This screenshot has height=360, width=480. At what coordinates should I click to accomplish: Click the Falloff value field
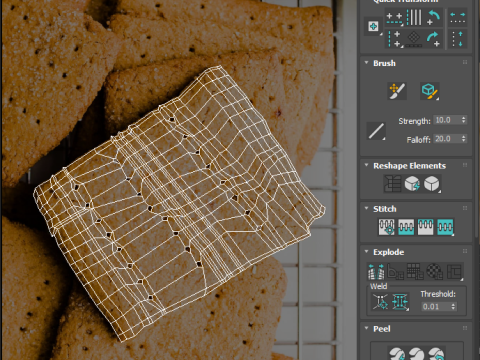(x=447, y=139)
